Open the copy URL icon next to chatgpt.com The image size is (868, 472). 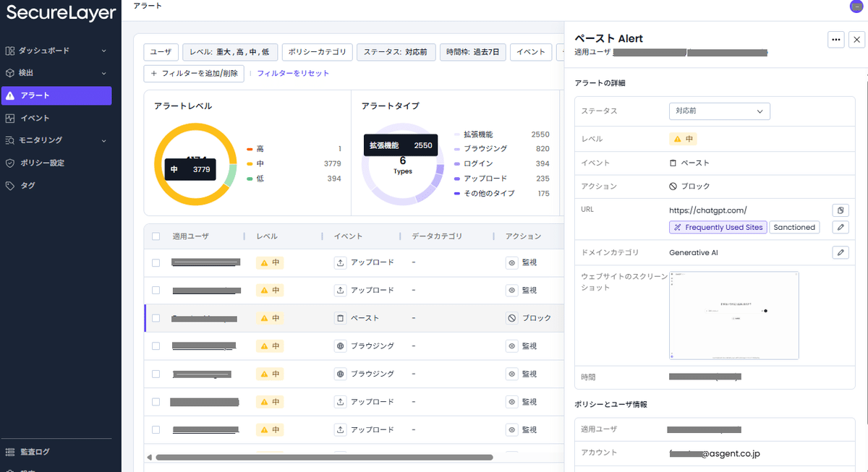click(840, 210)
